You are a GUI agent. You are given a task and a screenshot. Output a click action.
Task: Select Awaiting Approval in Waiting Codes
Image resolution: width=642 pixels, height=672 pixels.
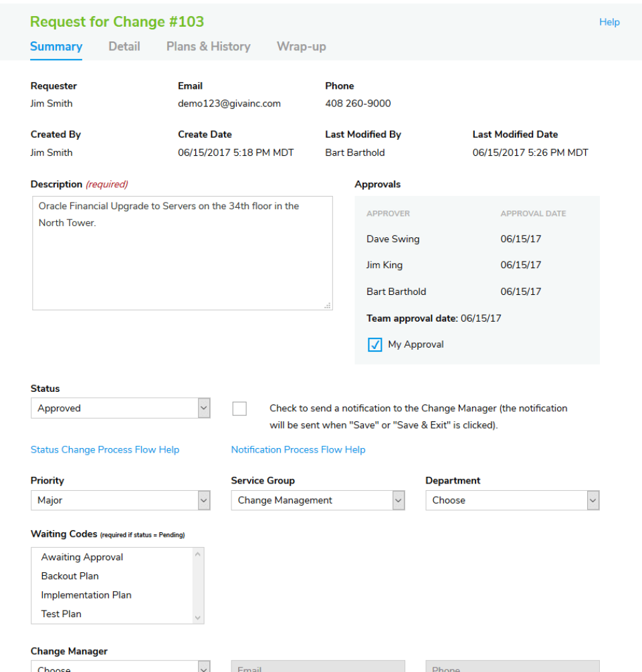[82, 556]
